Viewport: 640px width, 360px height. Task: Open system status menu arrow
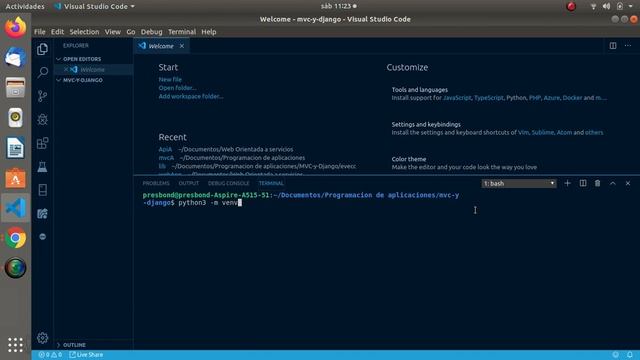tap(631, 6)
